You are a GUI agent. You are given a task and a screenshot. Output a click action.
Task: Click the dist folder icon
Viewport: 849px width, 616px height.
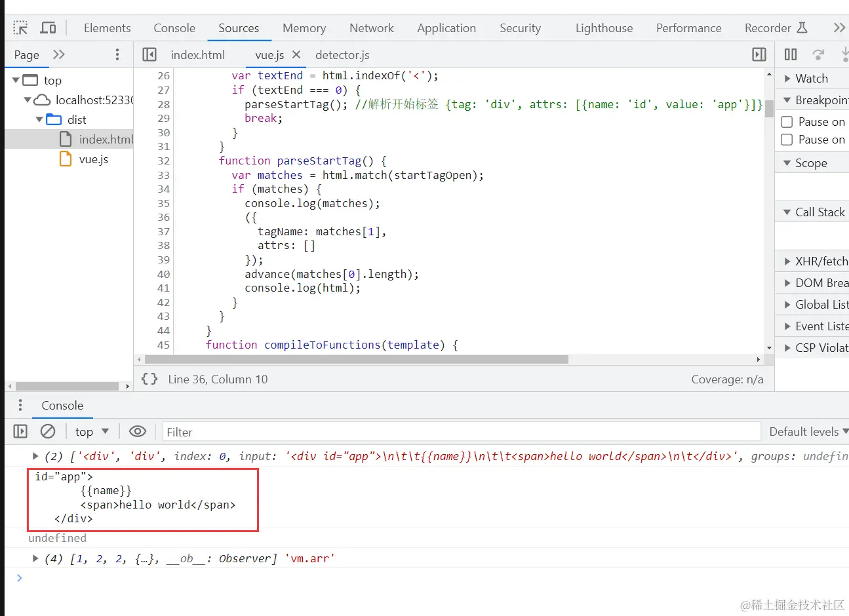pos(54,119)
